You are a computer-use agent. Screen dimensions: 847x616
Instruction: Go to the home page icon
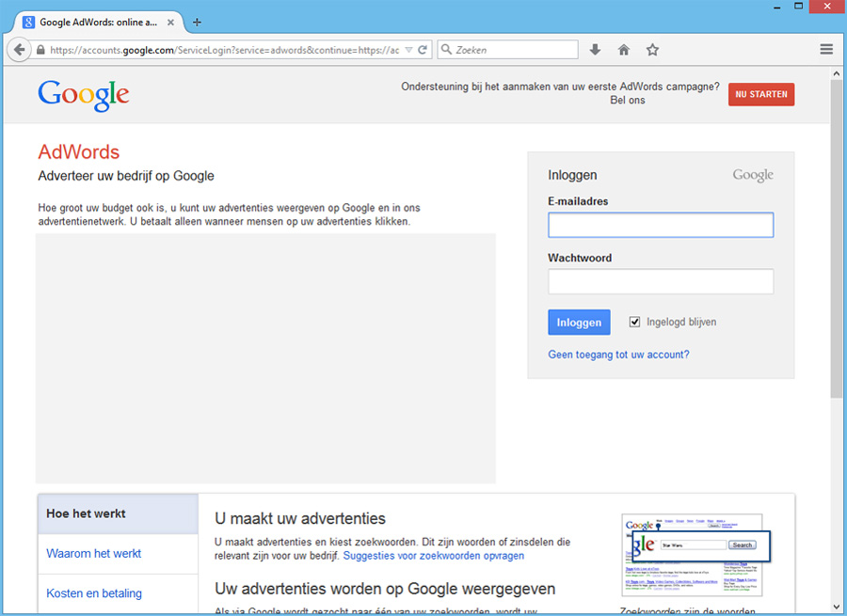[623, 50]
